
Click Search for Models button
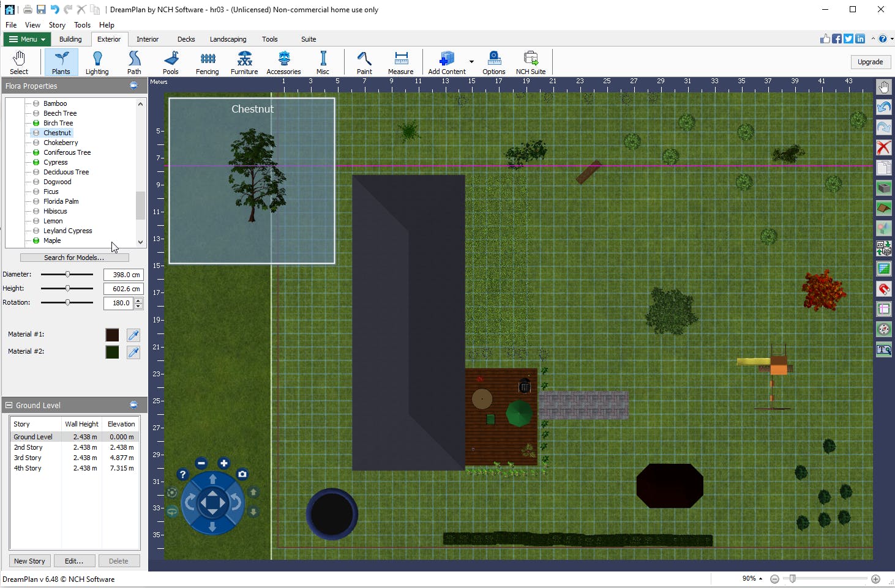point(74,258)
